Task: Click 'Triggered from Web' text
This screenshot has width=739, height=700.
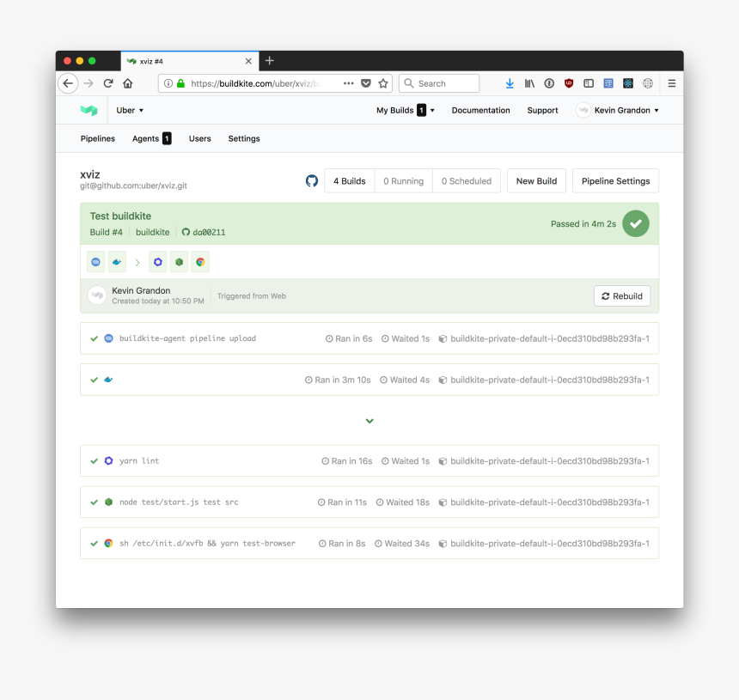Action: pyautogui.click(x=252, y=295)
